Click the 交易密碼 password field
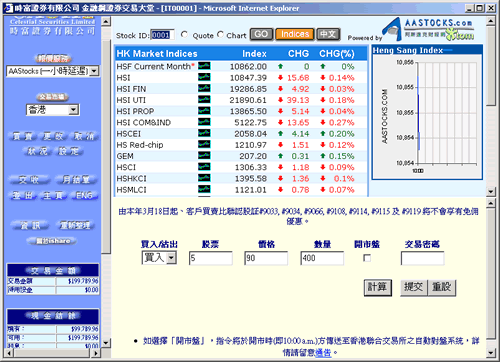This screenshot has height=362, width=500. (x=422, y=258)
